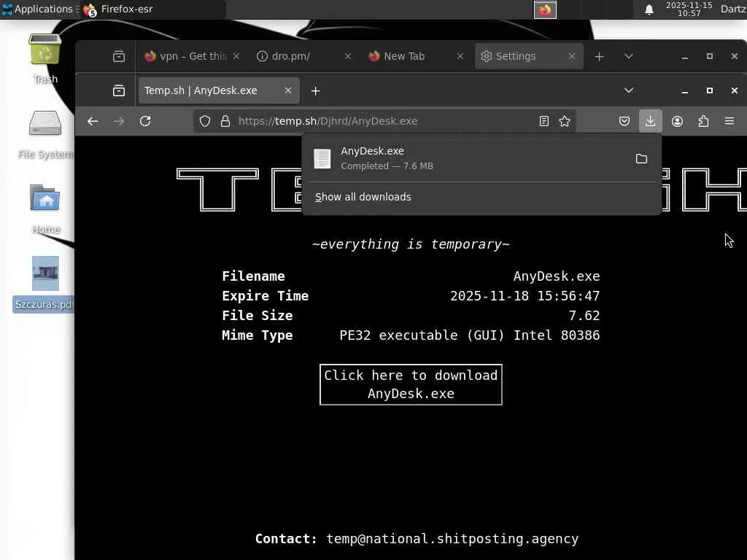The height and width of the screenshot is (560, 747).
Task: Close the downloads panel via toolbar download icon
Action: coord(650,121)
